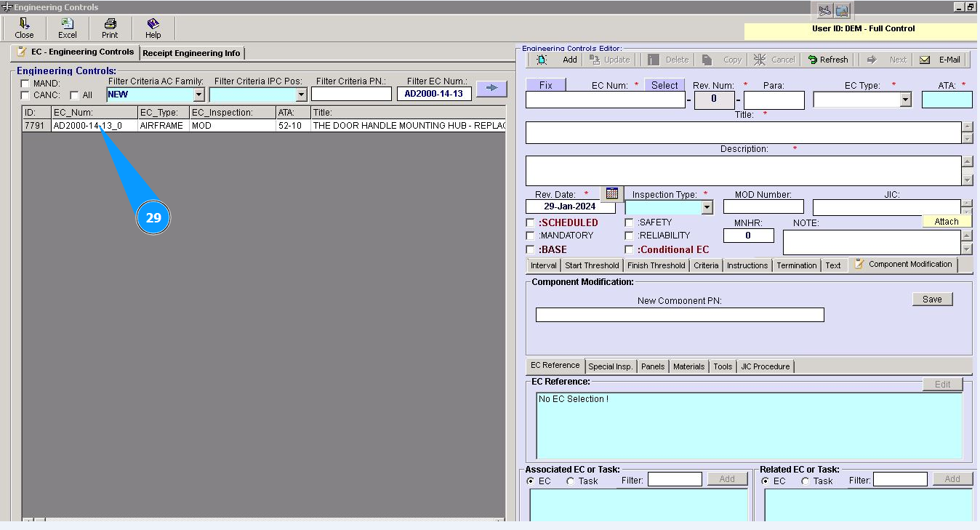Expand the Inspection Type combo box
The height and width of the screenshot is (530, 980).
(707, 207)
